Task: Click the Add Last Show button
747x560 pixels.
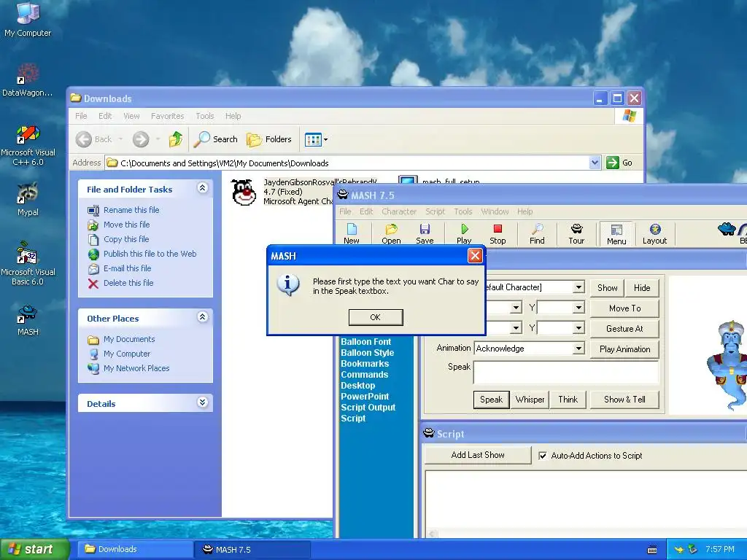Action: [x=478, y=455]
